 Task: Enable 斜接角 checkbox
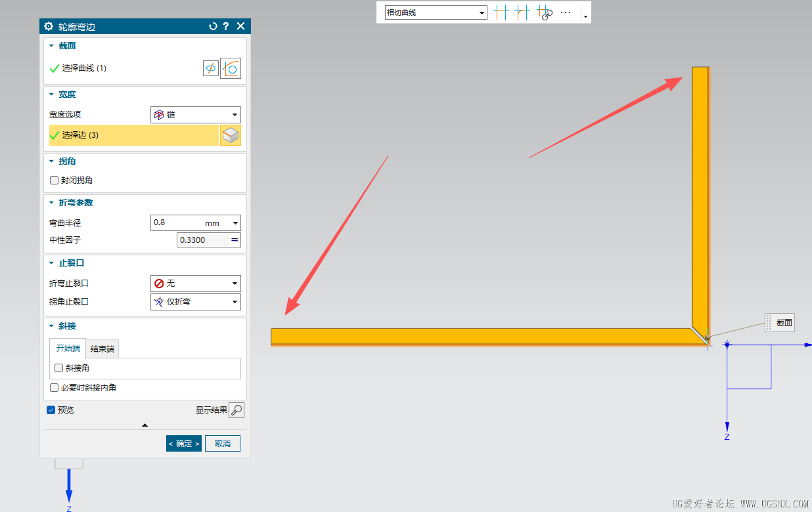[x=59, y=368]
